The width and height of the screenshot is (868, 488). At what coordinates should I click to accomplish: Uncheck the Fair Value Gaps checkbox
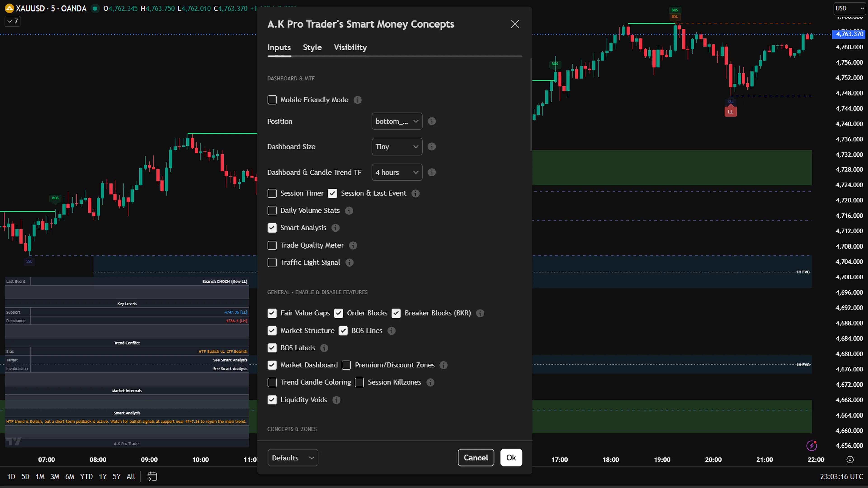coord(272,313)
